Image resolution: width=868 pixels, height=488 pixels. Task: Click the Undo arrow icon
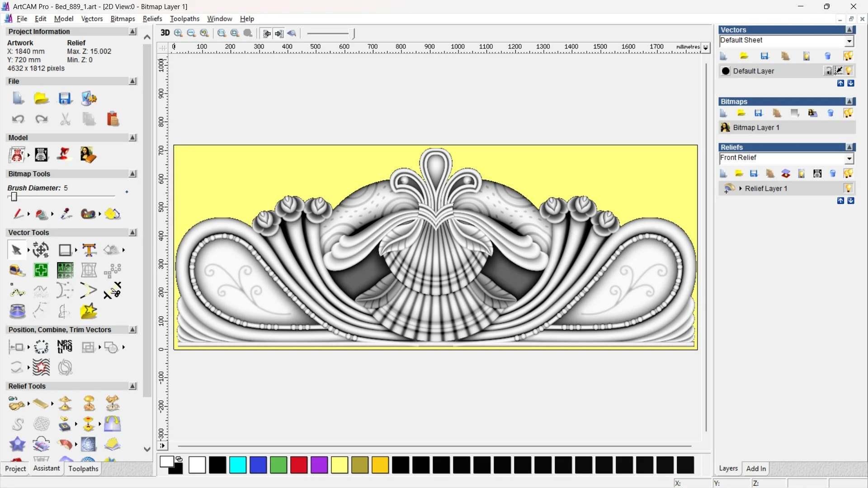click(x=18, y=119)
